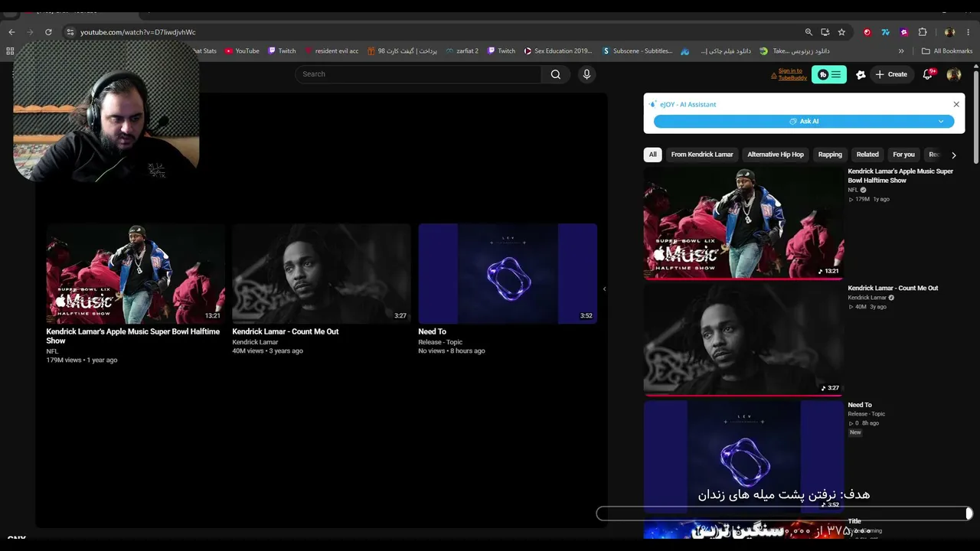Image resolution: width=980 pixels, height=551 pixels.
Task: Collapse the sidebar using the small arrow handle
Action: coord(604,289)
